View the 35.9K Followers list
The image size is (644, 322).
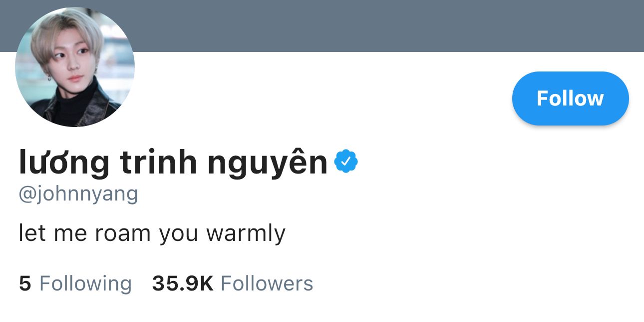[233, 283]
